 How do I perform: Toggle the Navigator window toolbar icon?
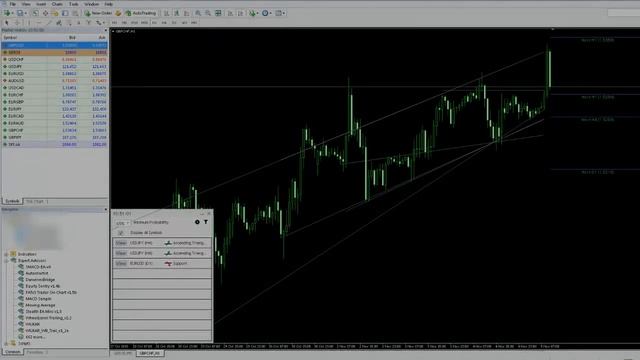point(55,13)
